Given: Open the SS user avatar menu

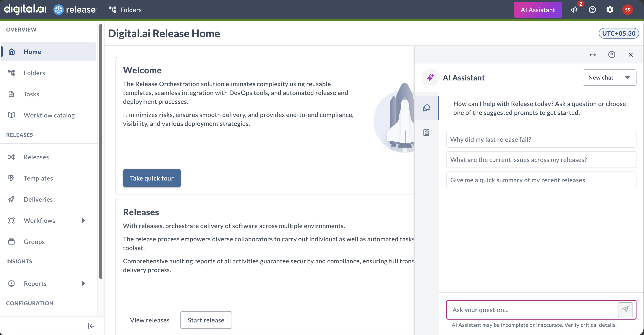Looking at the screenshot, I should click(627, 10).
